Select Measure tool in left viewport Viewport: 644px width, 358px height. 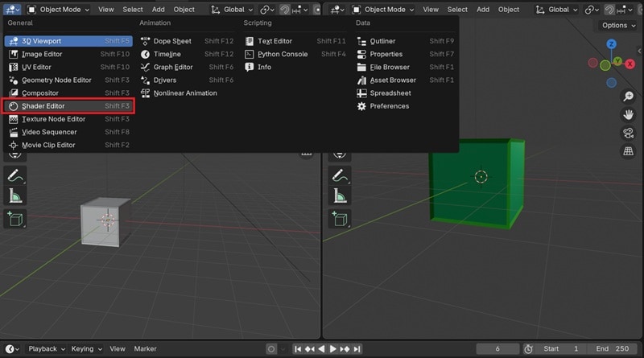point(15,196)
